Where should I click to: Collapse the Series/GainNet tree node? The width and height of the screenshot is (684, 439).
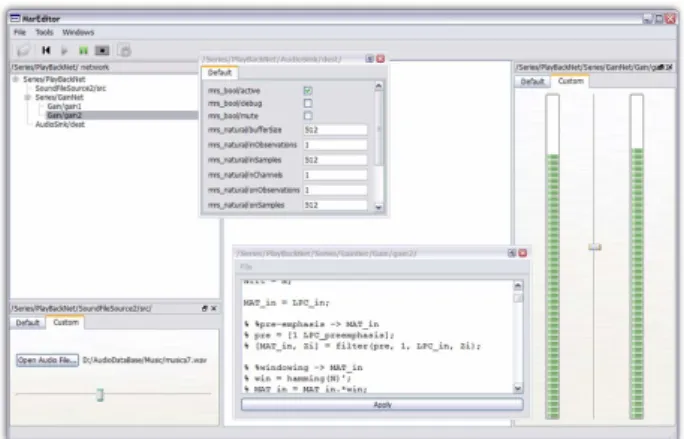pos(27,97)
